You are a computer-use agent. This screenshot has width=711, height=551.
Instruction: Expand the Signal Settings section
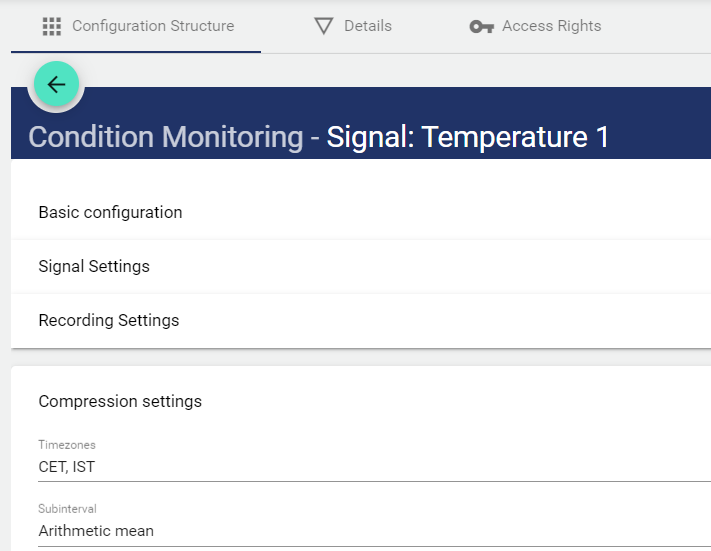point(94,266)
